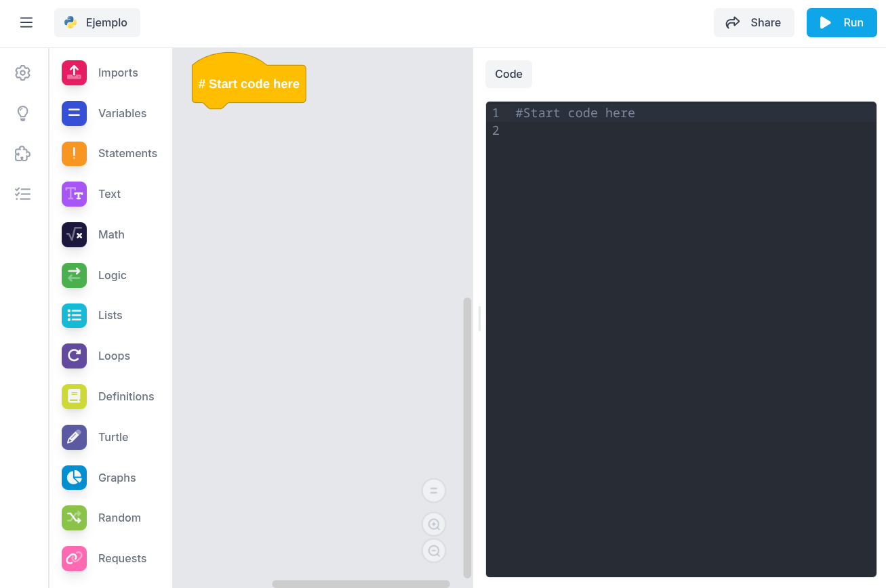The image size is (886, 588).
Task: Click the workspace horizontal scrollbar
Action: pyautogui.click(x=361, y=584)
